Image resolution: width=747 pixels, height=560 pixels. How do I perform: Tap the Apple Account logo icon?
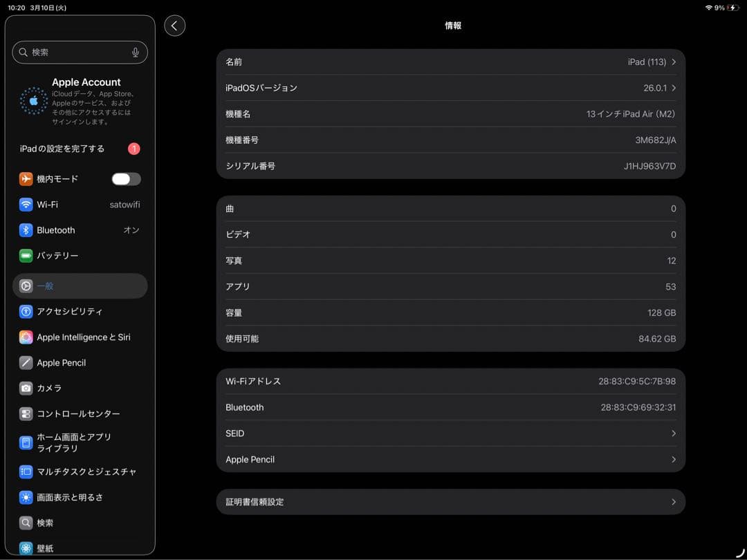pyautogui.click(x=33, y=100)
